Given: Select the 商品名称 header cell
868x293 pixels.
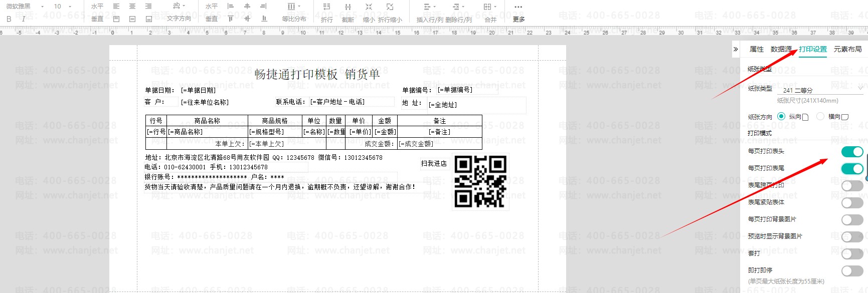Looking at the screenshot, I should coord(207,121).
